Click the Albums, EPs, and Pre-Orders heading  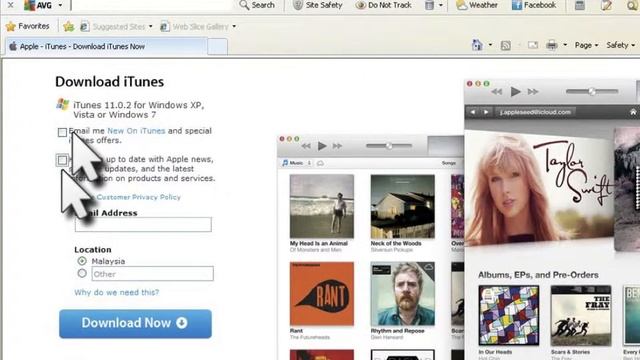click(x=538, y=275)
